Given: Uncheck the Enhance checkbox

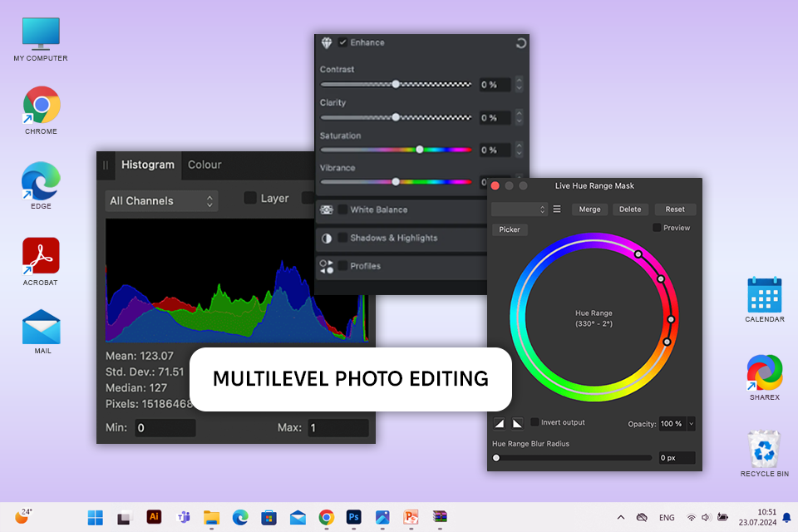Looking at the screenshot, I should tap(343, 42).
